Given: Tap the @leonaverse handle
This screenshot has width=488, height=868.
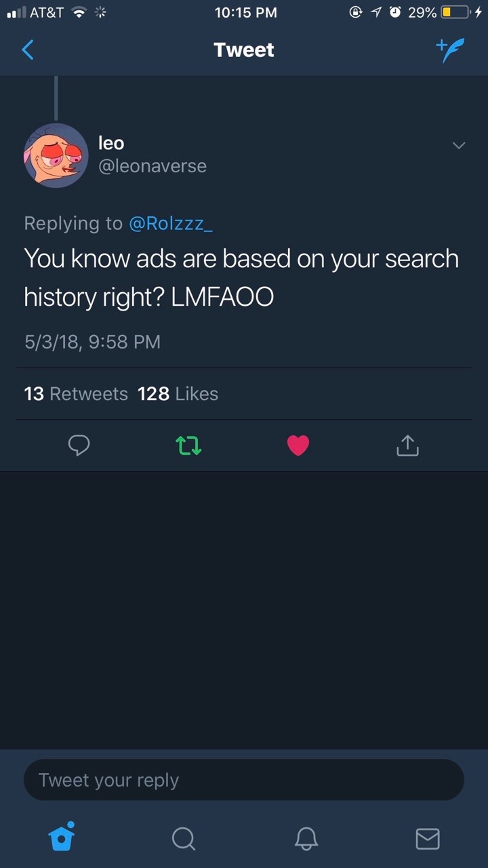Looking at the screenshot, I should tap(152, 166).
